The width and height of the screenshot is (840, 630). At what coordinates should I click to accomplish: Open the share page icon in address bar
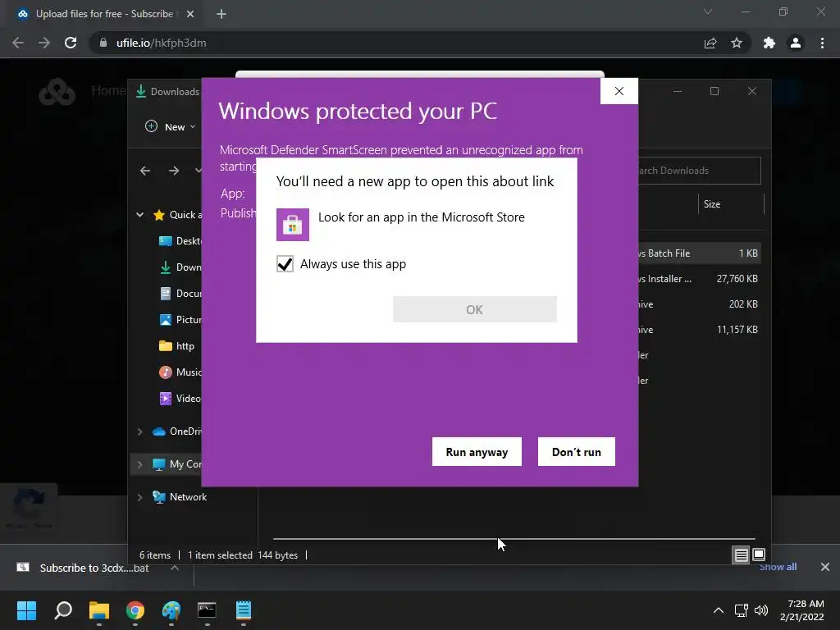point(710,43)
